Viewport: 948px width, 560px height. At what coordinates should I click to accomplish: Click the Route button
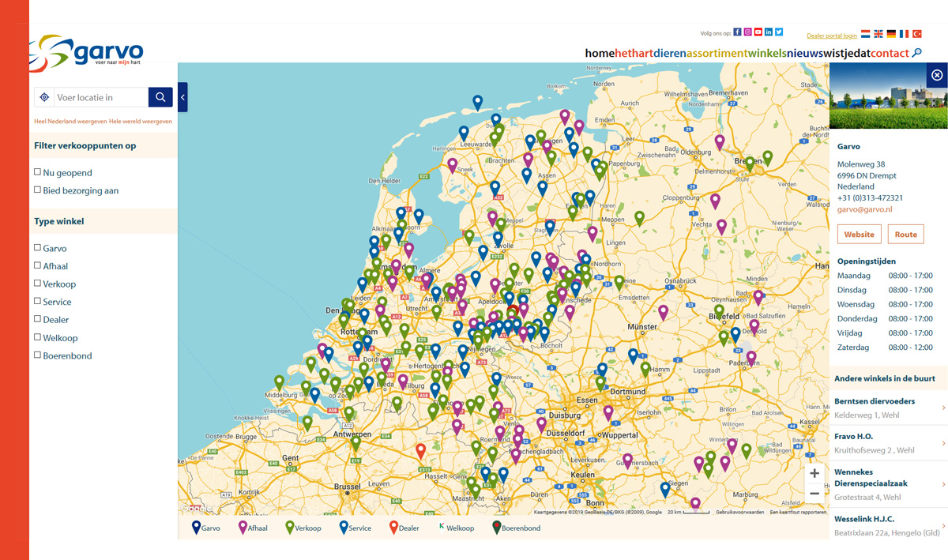[x=905, y=235]
